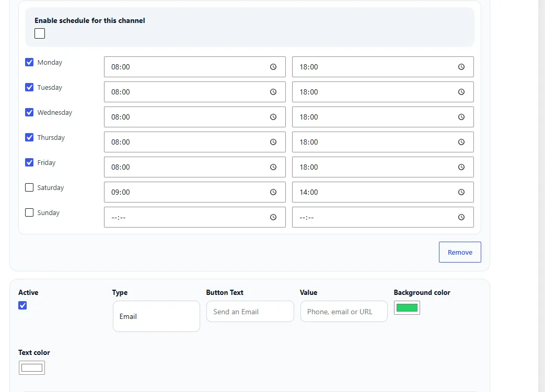The image size is (545, 392).
Task: Edit Thursday start time 08:00 field
Action: pyautogui.click(x=194, y=141)
